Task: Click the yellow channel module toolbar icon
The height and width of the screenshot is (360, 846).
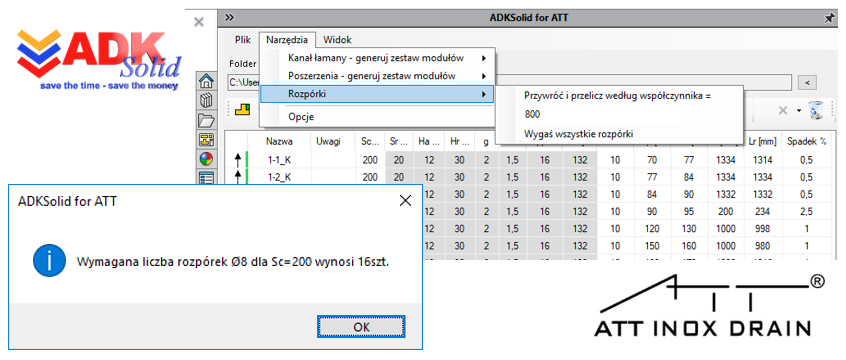Action: pyautogui.click(x=242, y=110)
